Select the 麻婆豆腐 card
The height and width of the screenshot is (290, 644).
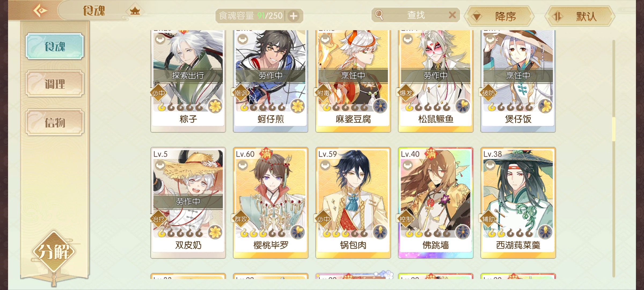click(x=353, y=81)
